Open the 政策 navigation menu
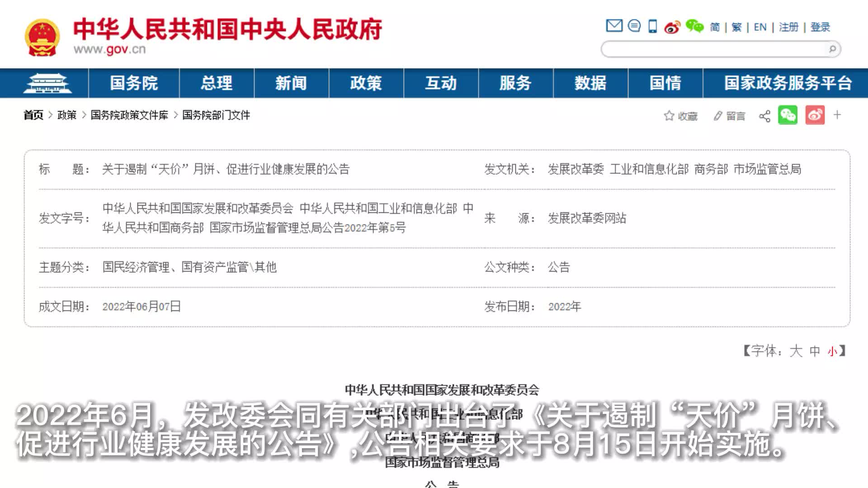This screenshot has width=868, height=488. [x=366, y=83]
